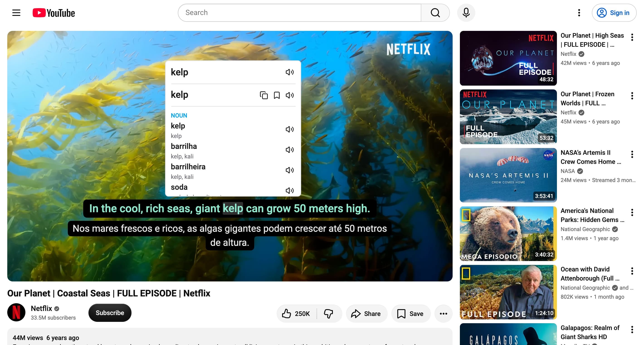Image resolution: width=644 pixels, height=345 pixels.
Task: Open NASA's Artemis II thumbnail
Action: (x=508, y=175)
